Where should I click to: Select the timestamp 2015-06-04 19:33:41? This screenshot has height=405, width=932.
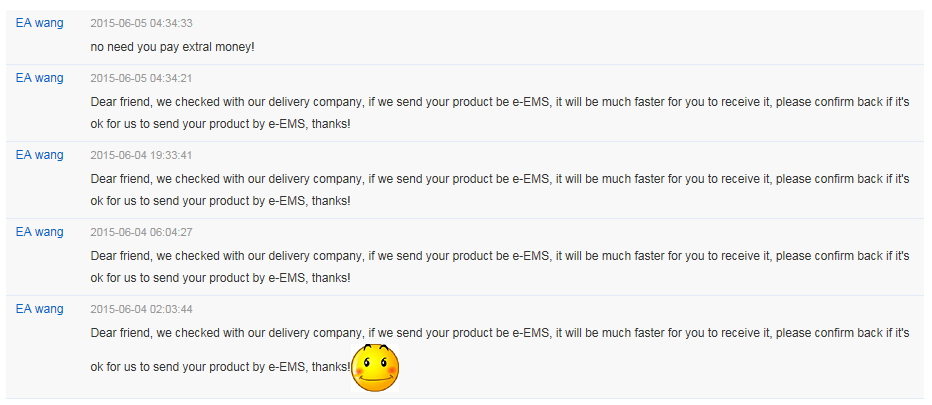point(141,155)
